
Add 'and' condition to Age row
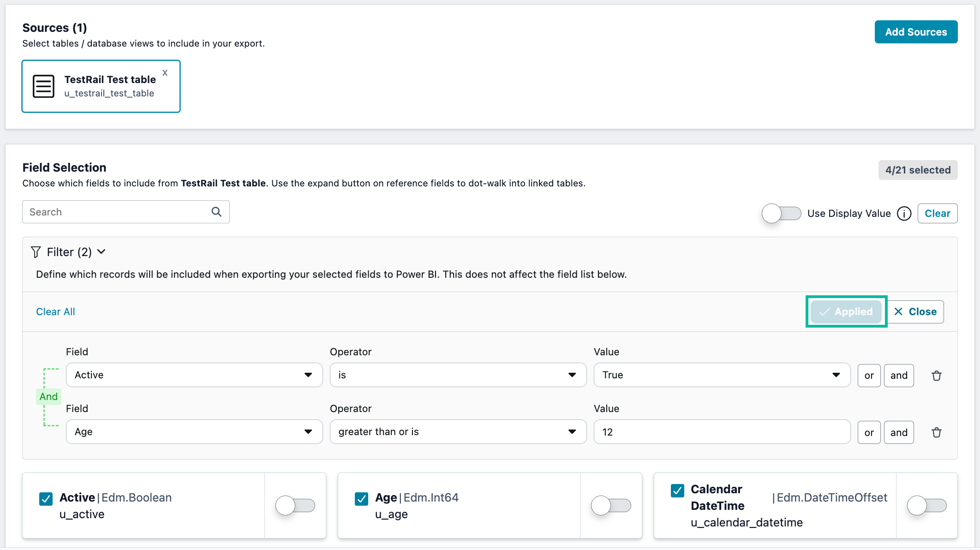[899, 432]
